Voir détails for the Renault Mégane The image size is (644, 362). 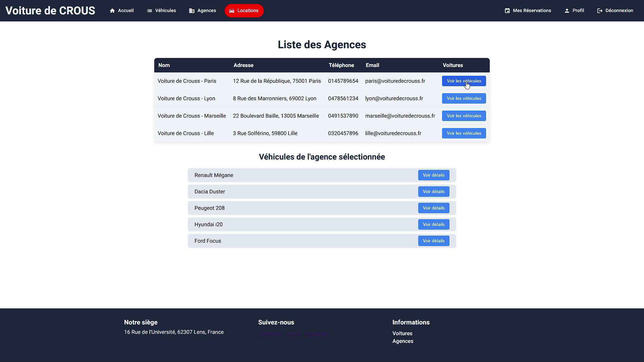point(433,175)
